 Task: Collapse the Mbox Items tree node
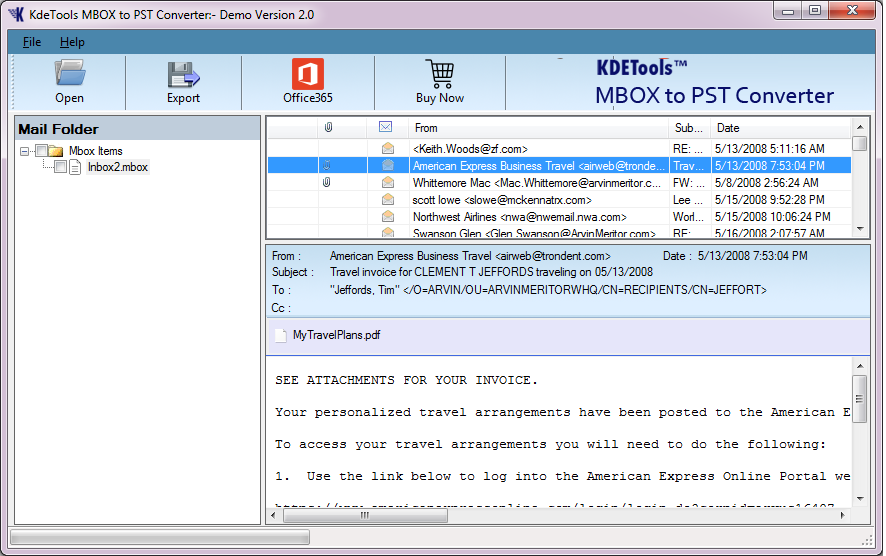coord(24,151)
